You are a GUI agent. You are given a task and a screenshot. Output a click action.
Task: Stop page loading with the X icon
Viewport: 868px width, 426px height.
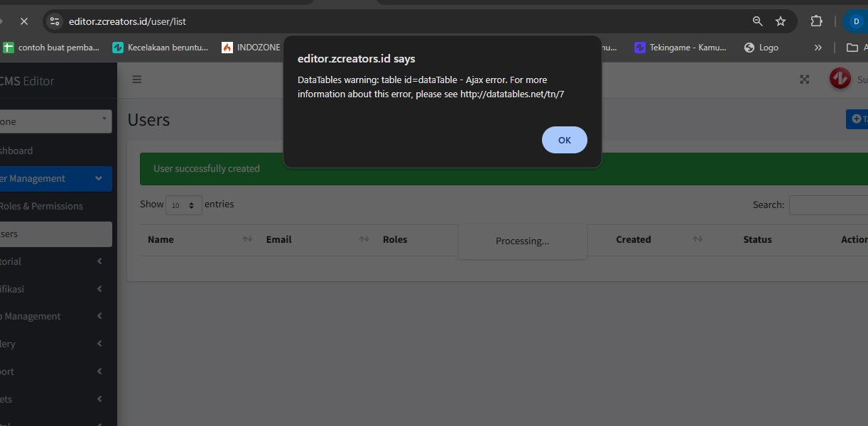click(x=25, y=21)
